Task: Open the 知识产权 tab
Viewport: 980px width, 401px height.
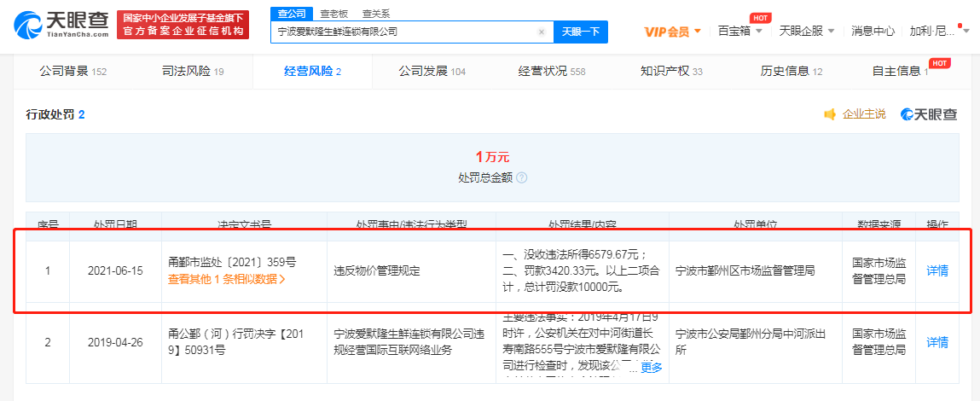Action: click(671, 71)
